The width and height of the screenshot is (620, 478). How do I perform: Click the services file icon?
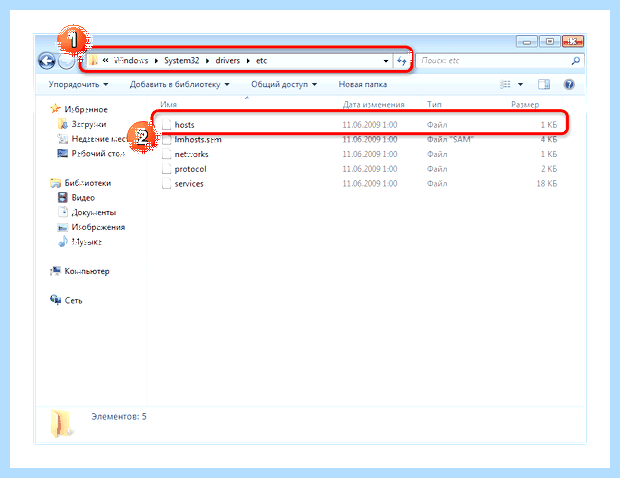[166, 183]
